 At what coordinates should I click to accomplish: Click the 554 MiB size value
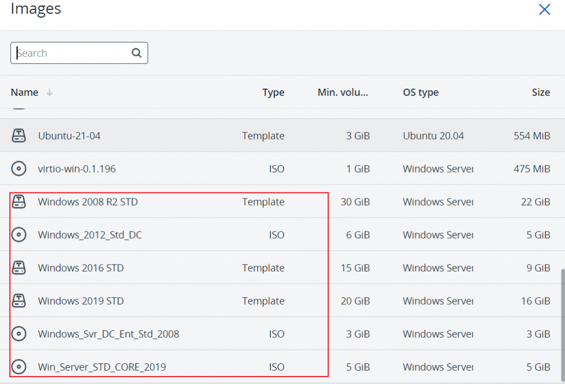tap(532, 136)
